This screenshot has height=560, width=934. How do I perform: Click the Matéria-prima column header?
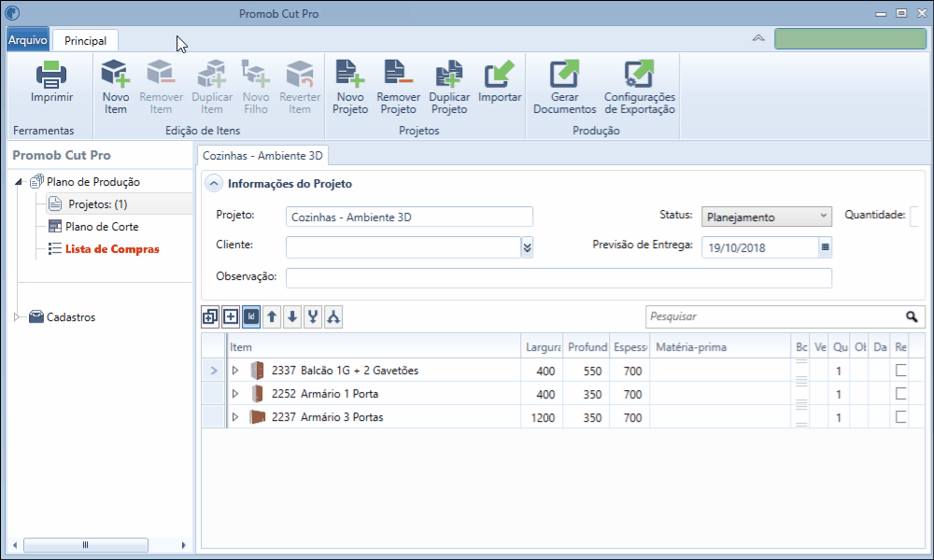click(x=720, y=347)
